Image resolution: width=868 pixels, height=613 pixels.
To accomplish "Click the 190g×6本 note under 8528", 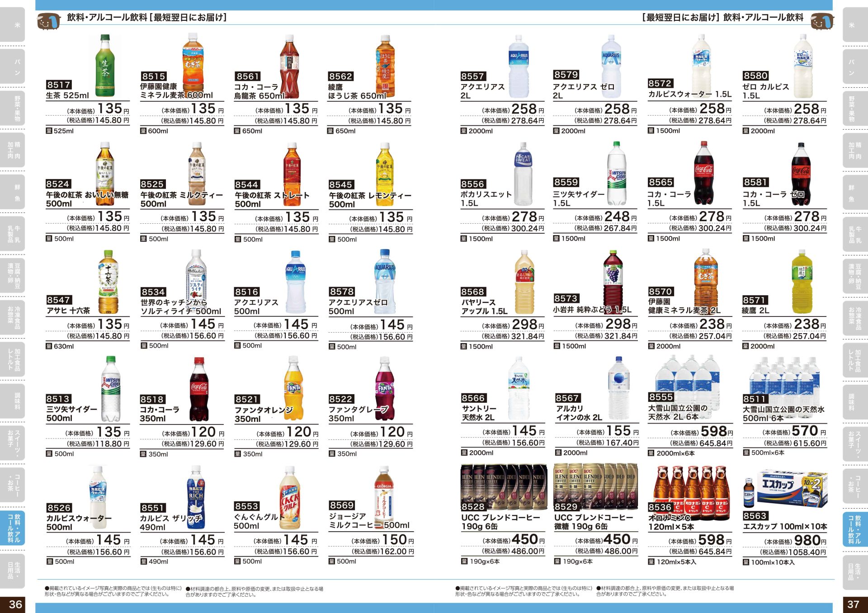I will 481,561.
